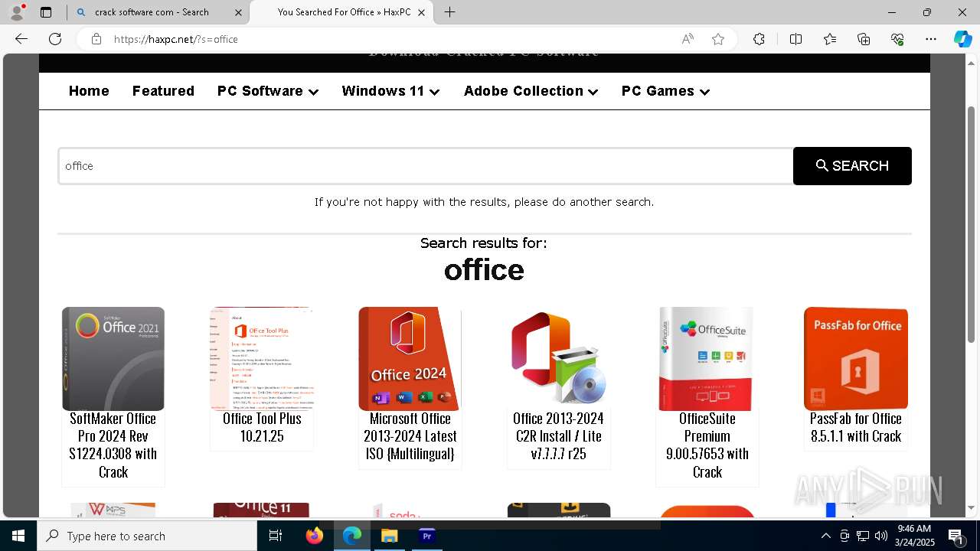Viewport: 980px width, 551px height.
Task: Click the Read aloud icon
Action: pyautogui.click(x=688, y=39)
